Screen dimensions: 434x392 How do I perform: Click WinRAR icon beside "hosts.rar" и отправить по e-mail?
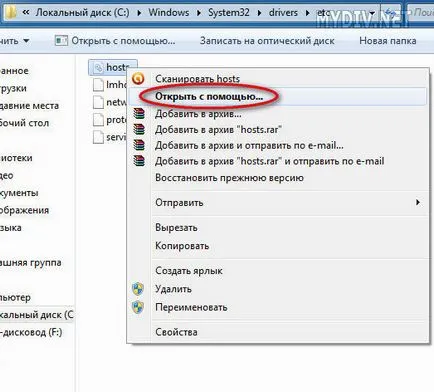point(139,161)
